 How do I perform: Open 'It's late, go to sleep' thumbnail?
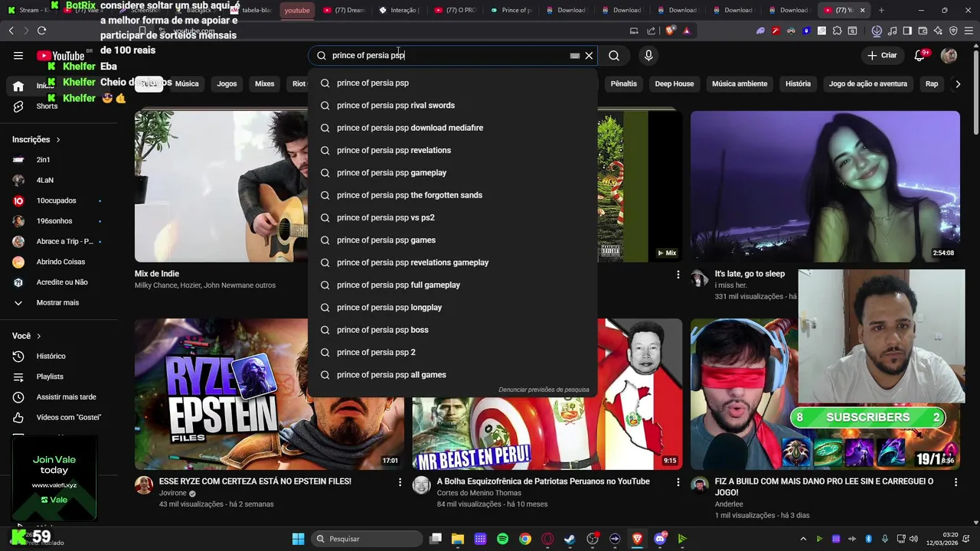[825, 186]
